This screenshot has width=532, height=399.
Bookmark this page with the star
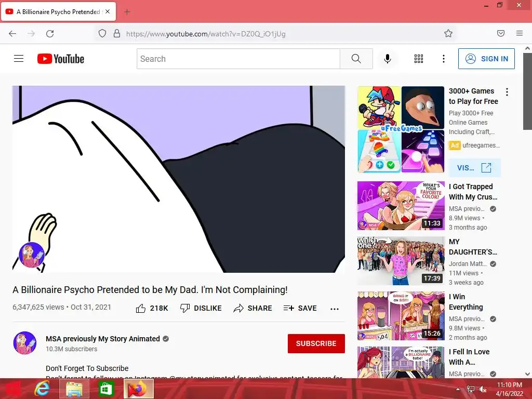448,34
